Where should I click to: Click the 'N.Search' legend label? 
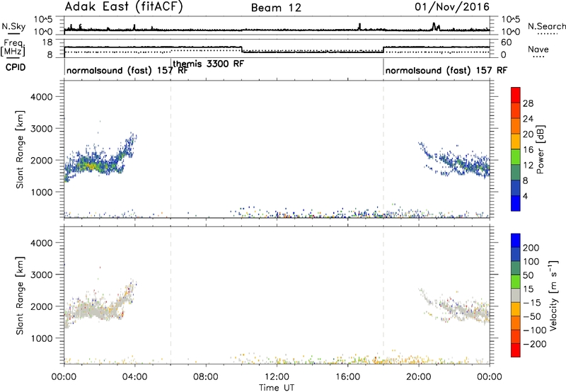click(x=546, y=26)
